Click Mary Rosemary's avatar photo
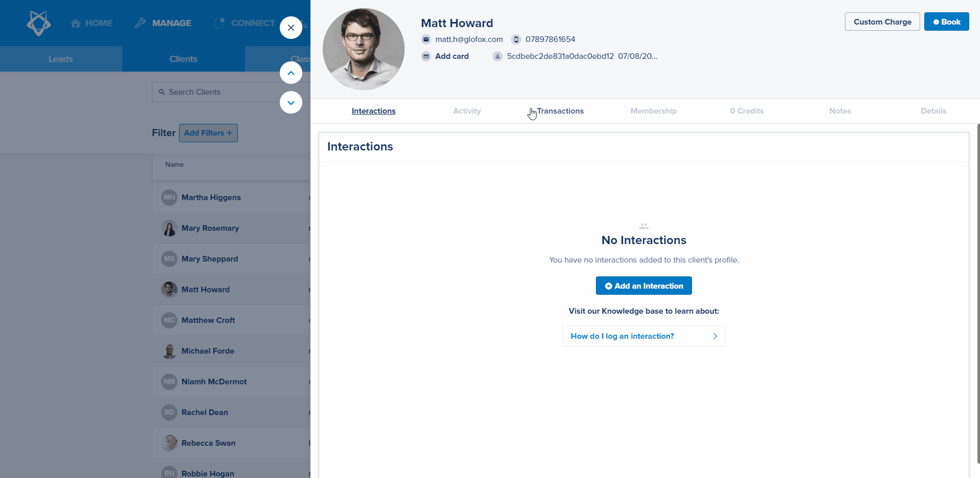This screenshot has height=478, width=980. (169, 228)
